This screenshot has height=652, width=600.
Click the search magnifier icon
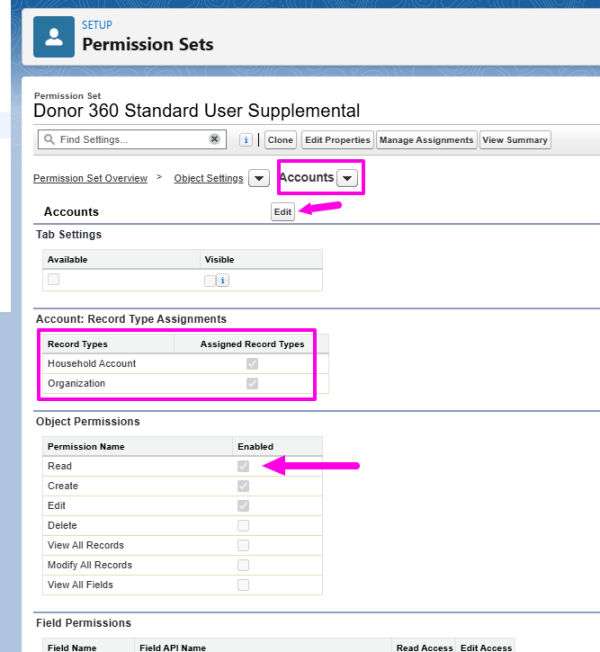[49, 139]
